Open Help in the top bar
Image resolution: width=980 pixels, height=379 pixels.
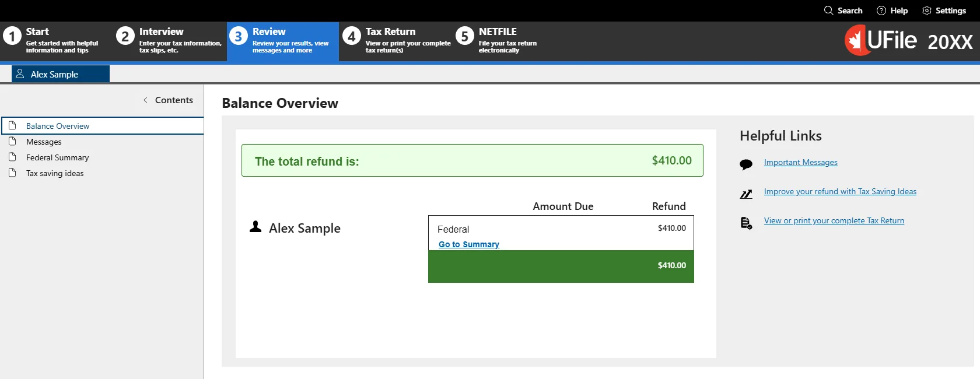[x=892, y=10]
